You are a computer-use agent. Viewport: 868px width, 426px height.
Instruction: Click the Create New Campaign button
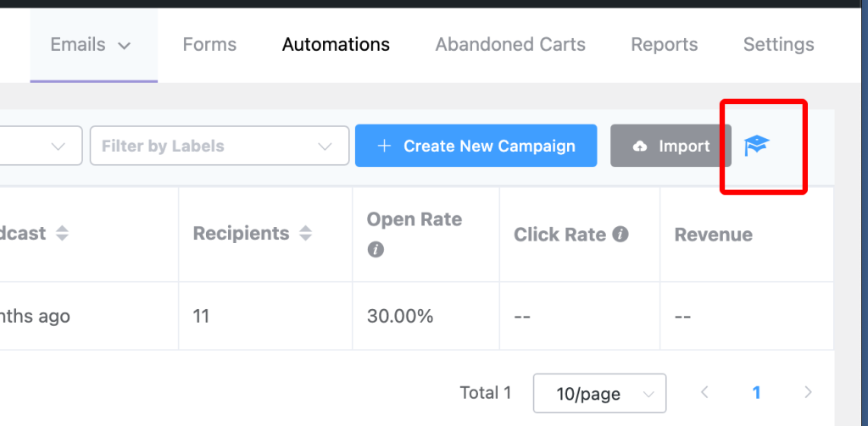[476, 146]
